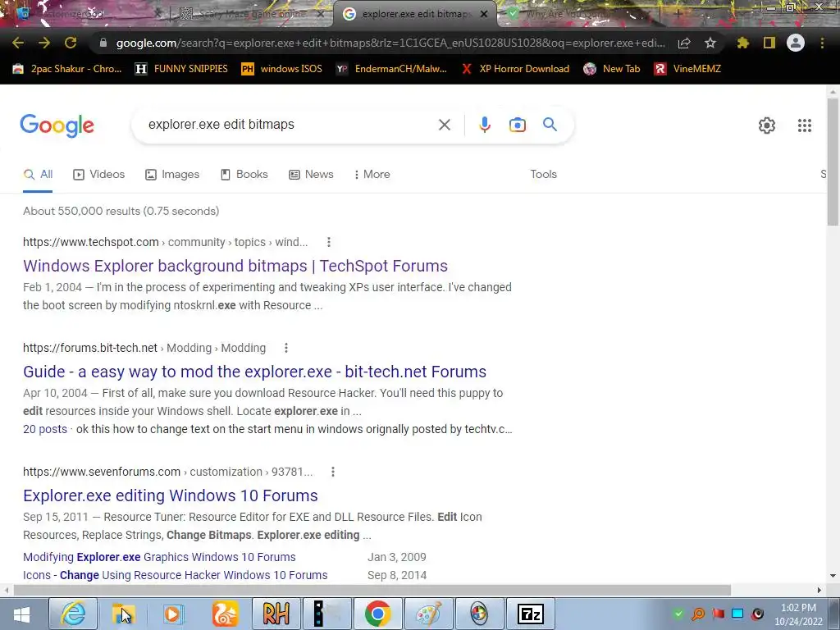The image size is (840, 630).
Task: Open Modifying Explorer.exe Graphics sublink
Action: coord(159,557)
